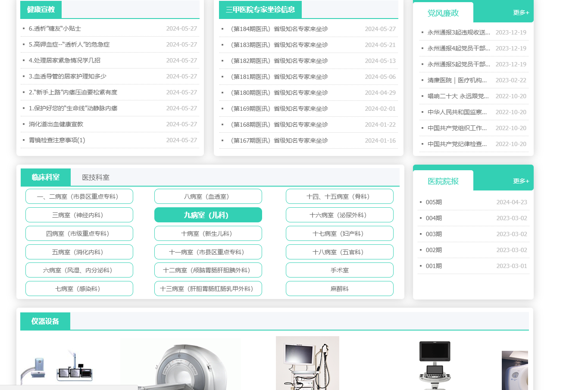
Task: Open 十六病室（泌尿外科）department
Action: pos(340,215)
